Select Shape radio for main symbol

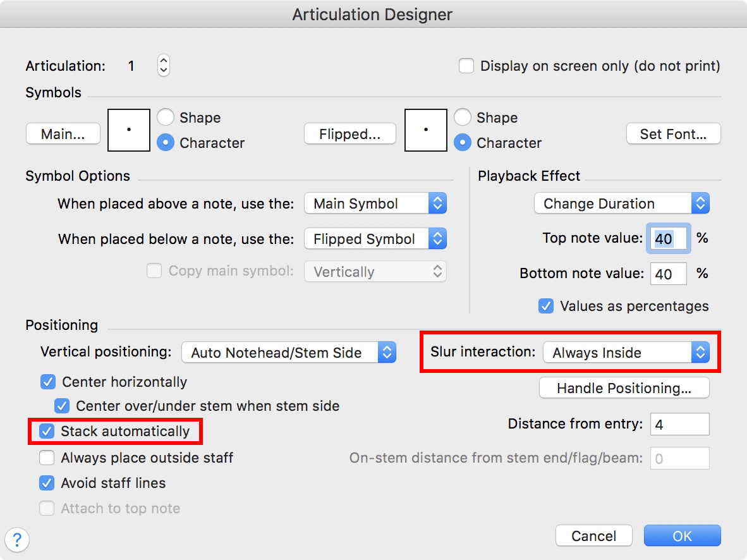[x=166, y=118]
